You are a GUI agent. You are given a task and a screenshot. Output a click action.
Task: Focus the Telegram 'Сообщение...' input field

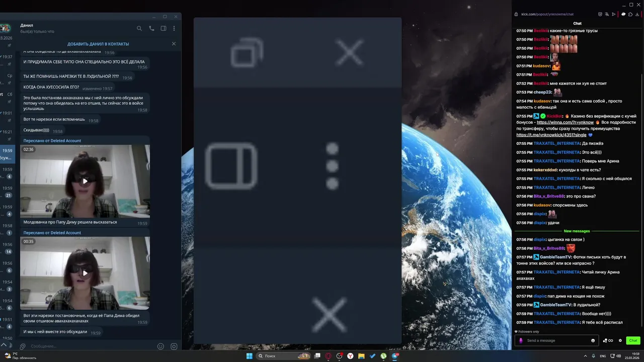click(x=92, y=346)
